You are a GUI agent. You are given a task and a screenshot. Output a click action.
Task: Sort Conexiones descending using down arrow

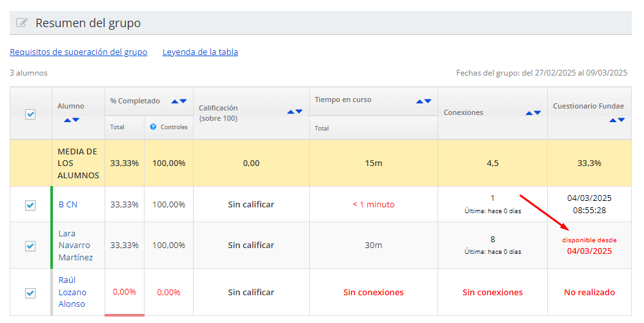click(x=538, y=113)
